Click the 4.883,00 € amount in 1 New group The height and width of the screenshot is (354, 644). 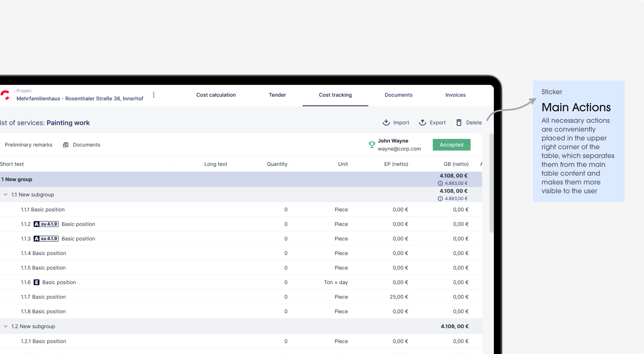[x=456, y=183]
